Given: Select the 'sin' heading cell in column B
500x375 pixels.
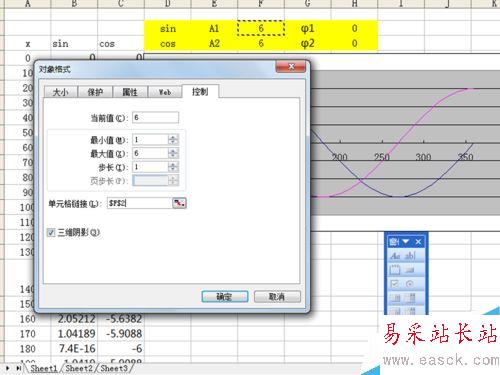Looking at the screenshot, I should click(74, 43).
